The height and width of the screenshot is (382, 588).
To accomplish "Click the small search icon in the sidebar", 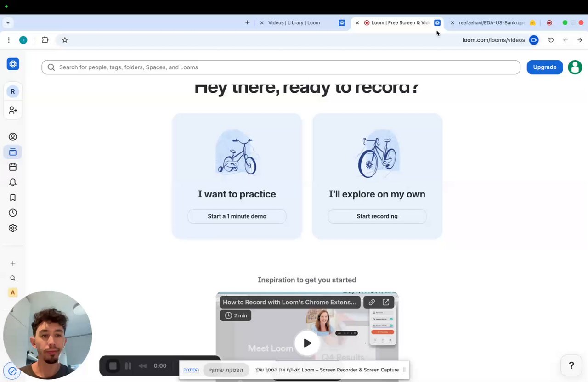I will click(13, 278).
